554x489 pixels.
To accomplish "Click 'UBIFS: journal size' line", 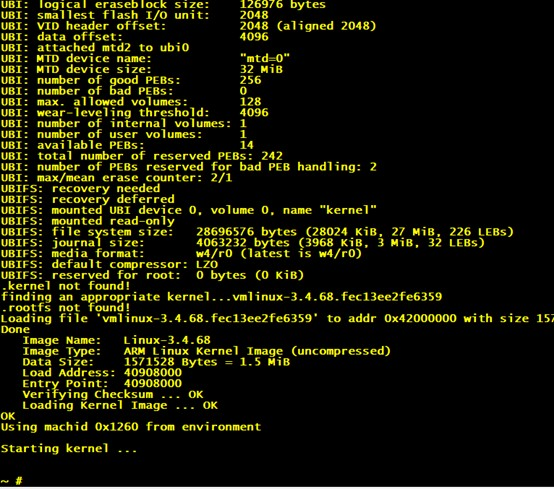I will tap(243, 243).
